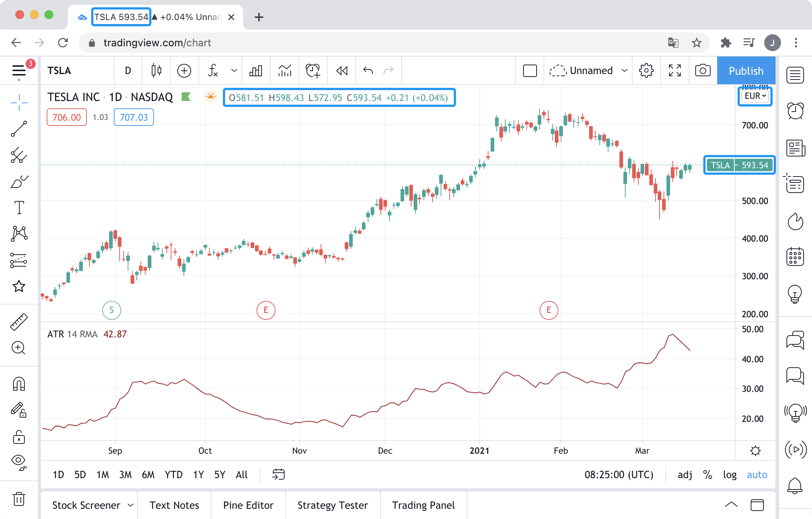Image resolution: width=812 pixels, height=519 pixels.
Task: Open the select layout square button
Action: click(530, 70)
